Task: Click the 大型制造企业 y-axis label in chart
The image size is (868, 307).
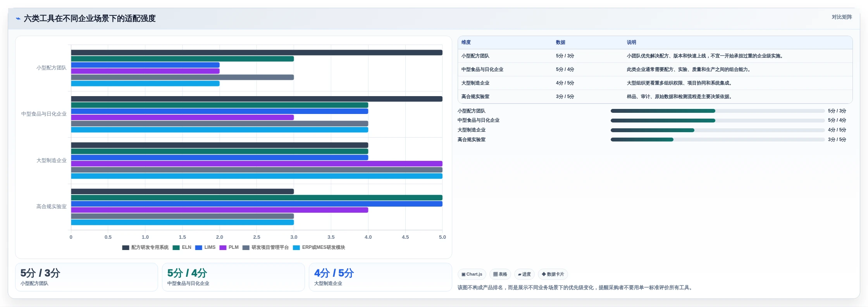Action: pyautogui.click(x=52, y=160)
